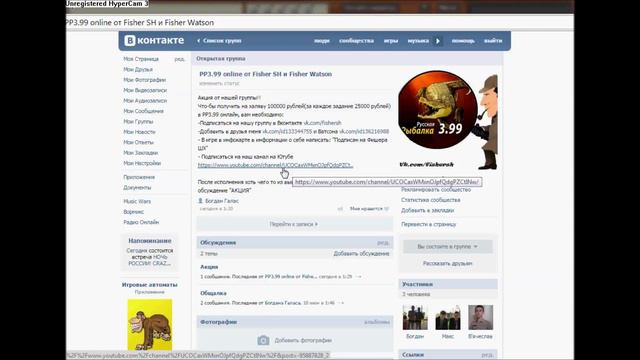Click the VKontakte logo in header
The width and height of the screenshot is (640, 360).
154,40
